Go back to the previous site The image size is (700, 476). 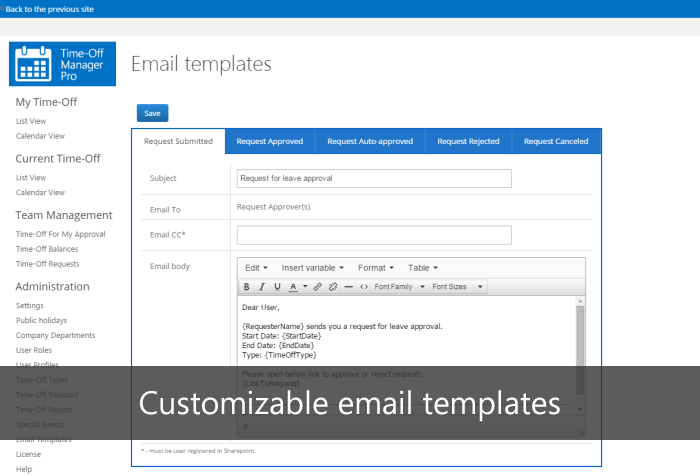[48, 9]
